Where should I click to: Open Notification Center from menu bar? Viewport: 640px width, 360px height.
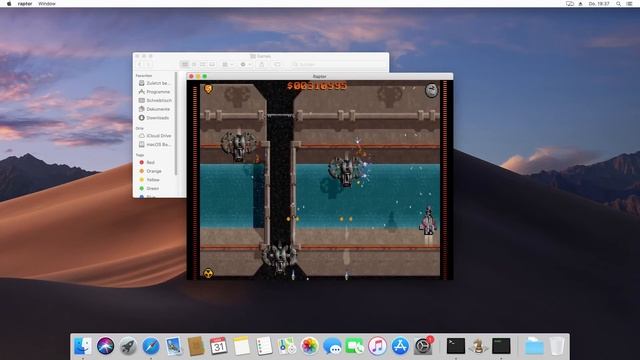coord(629,4)
